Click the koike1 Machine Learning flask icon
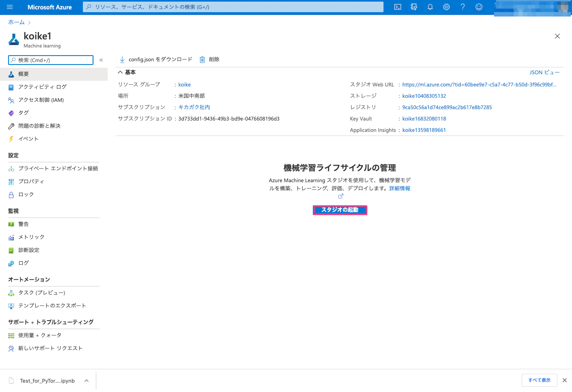 click(x=14, y=39)
